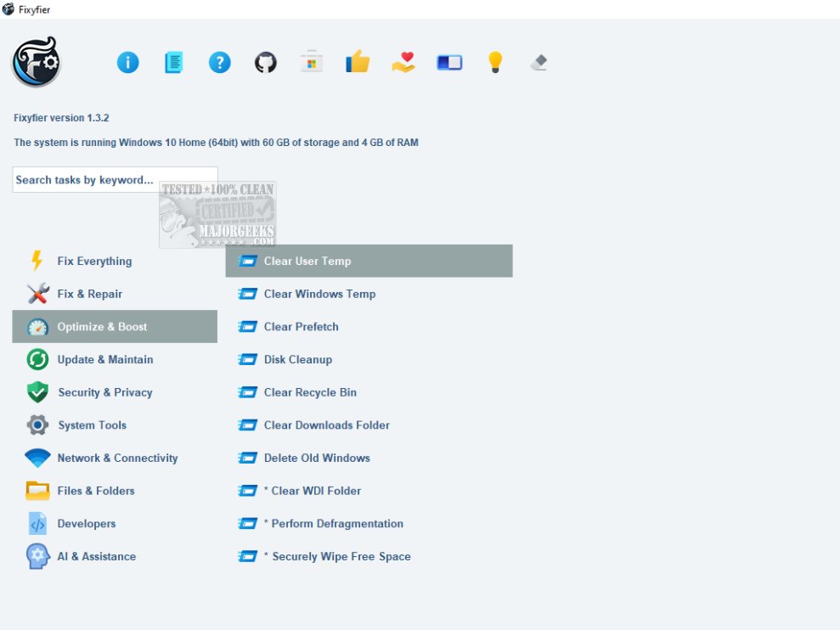Click the green refresh Update & Maintain icon
The image size is (840, 630).
(37, 359)
